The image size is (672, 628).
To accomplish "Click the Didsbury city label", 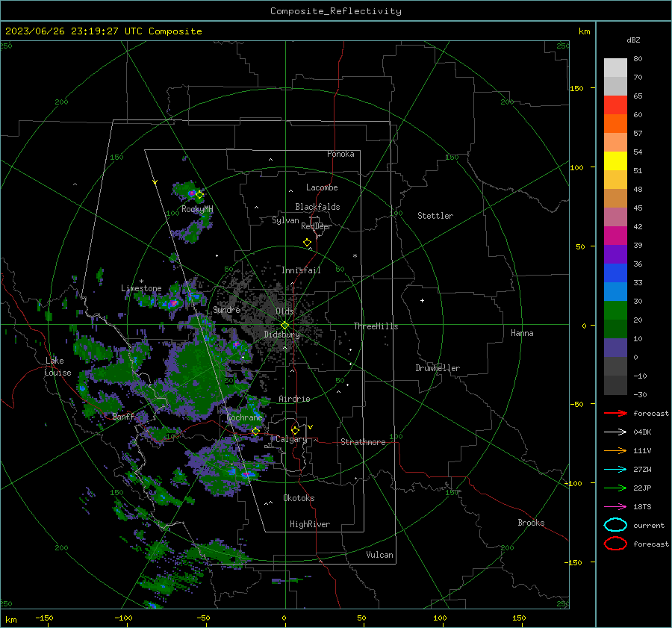I will [281, 335].
